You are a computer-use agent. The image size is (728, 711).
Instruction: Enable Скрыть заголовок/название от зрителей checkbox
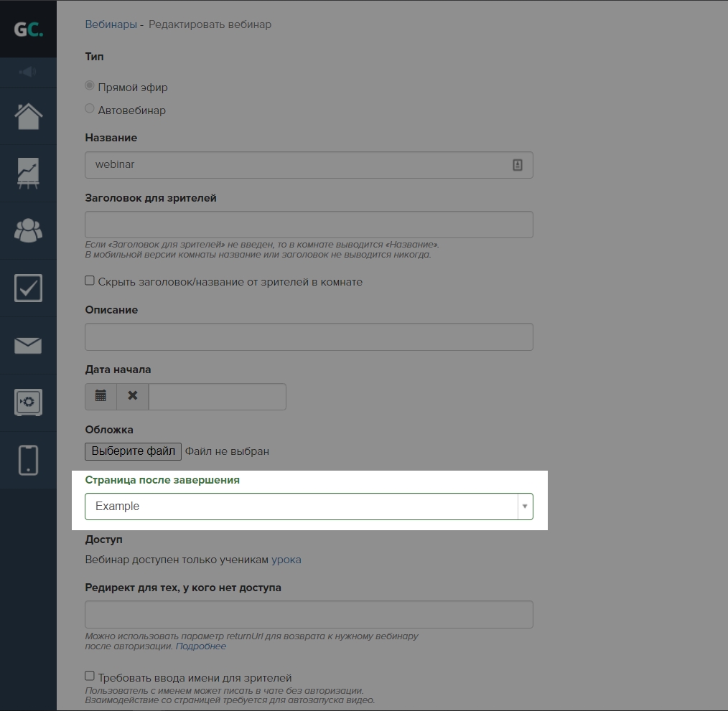pyautogui.click(x=90, y=281)
